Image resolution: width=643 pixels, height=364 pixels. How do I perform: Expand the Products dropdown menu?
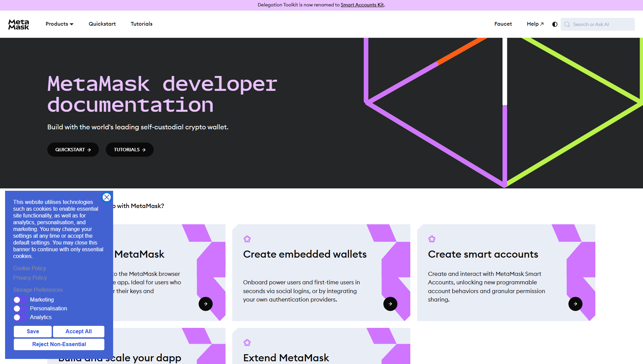(x=59, y=24)
